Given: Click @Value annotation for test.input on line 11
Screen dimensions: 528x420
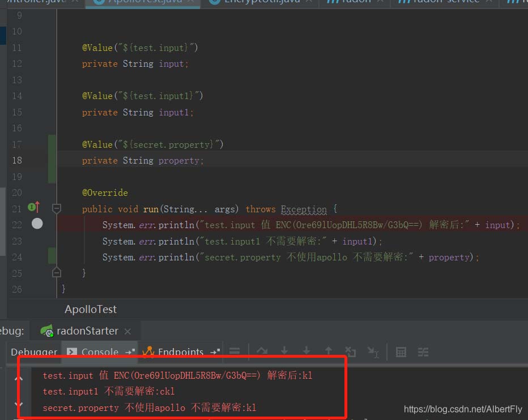Looking at the screenshot, I should (140, 48).
